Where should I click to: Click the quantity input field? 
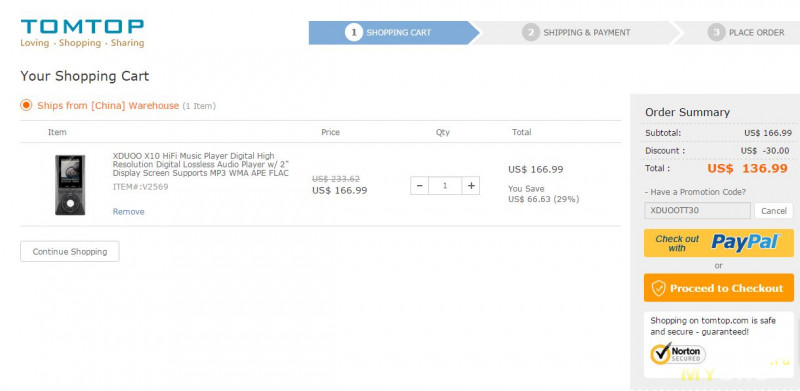coord(445,186)
